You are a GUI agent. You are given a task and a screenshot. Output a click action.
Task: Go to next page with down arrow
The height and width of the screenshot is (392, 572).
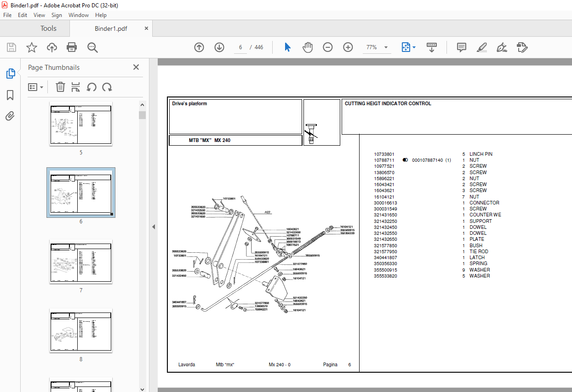219,47
